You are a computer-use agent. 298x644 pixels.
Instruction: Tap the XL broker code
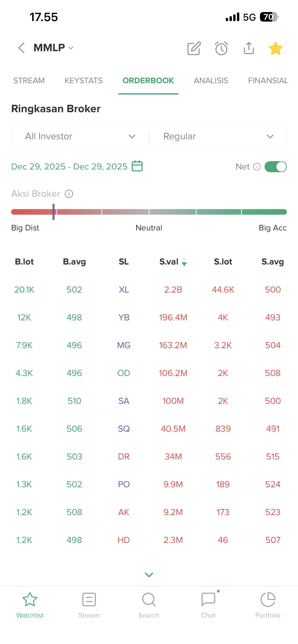(x=124, y=290)
